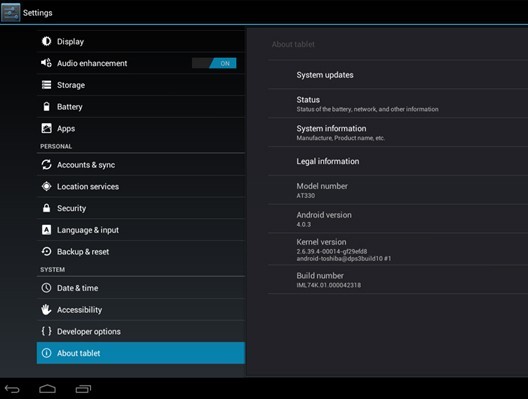Tap the Build number row
This screenshot has height=399, width=528.
tap(398, 279)
